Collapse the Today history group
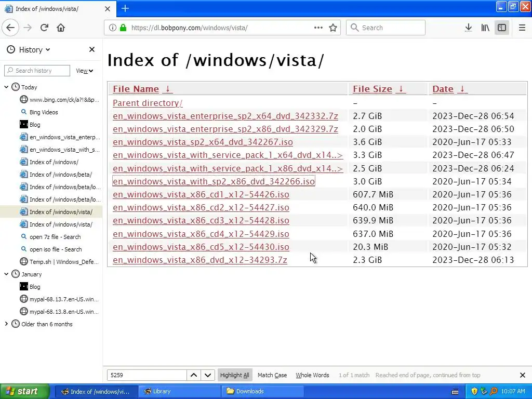The image size is (532, 399). pyautogui.click(x=6, y=87)
